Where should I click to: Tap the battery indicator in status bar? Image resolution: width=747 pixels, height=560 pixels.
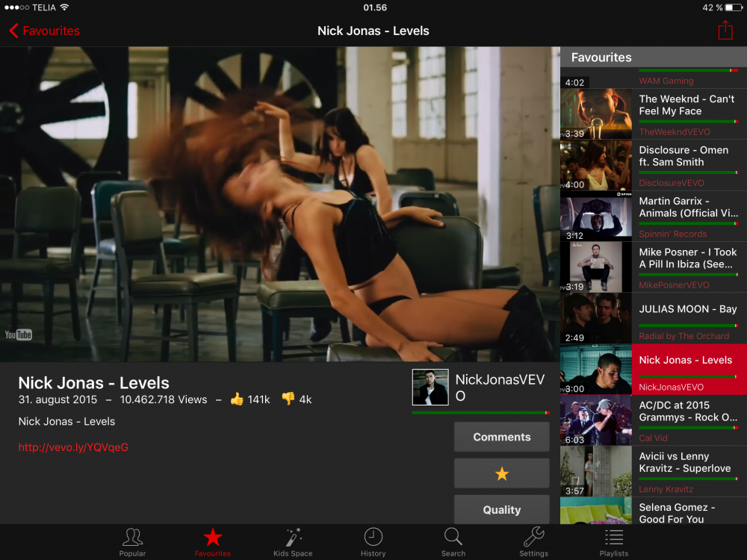click(x=733, y=7)
